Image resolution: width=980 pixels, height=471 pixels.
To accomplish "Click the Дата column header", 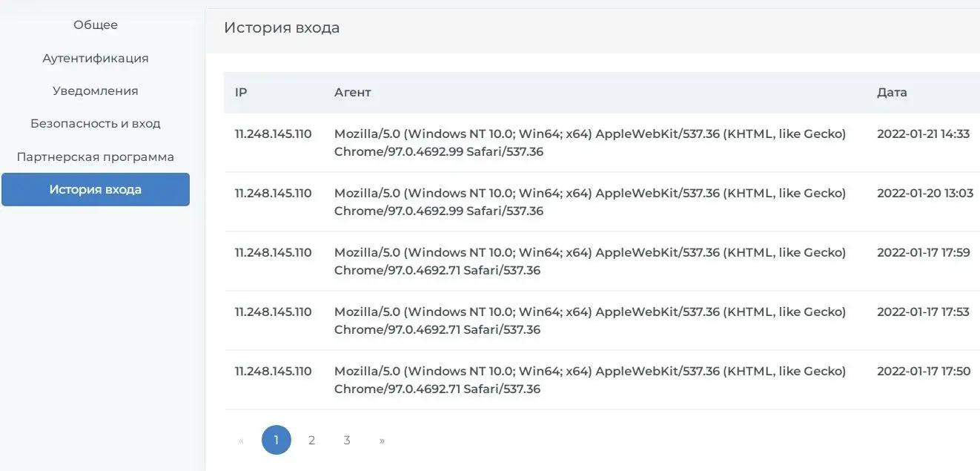I will pyautogui.click(x=892, y=93).
